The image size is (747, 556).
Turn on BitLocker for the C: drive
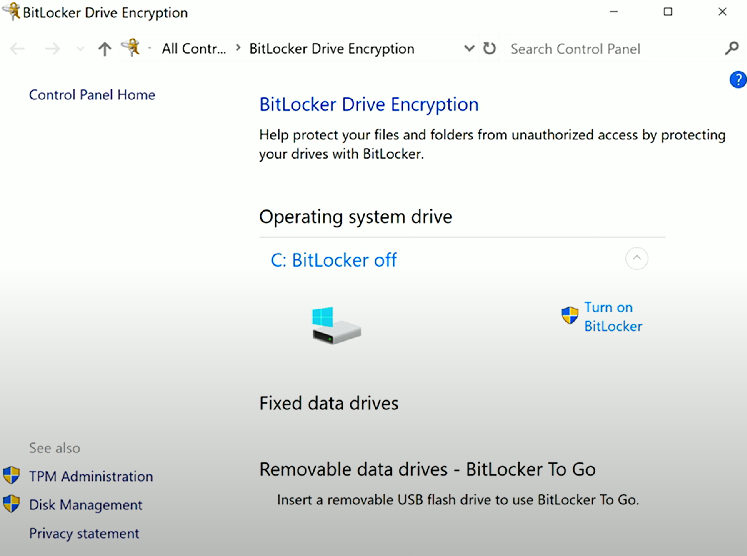point(613,317)
